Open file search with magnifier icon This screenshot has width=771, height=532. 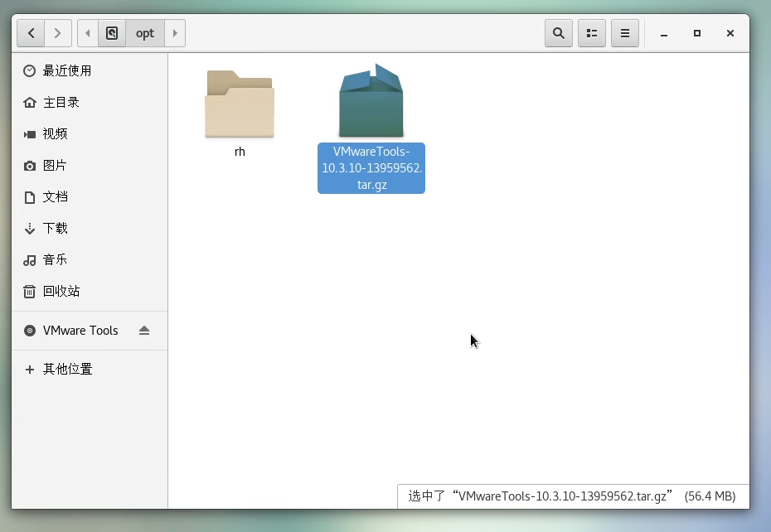pyautogui.click(x=559, y=33)
